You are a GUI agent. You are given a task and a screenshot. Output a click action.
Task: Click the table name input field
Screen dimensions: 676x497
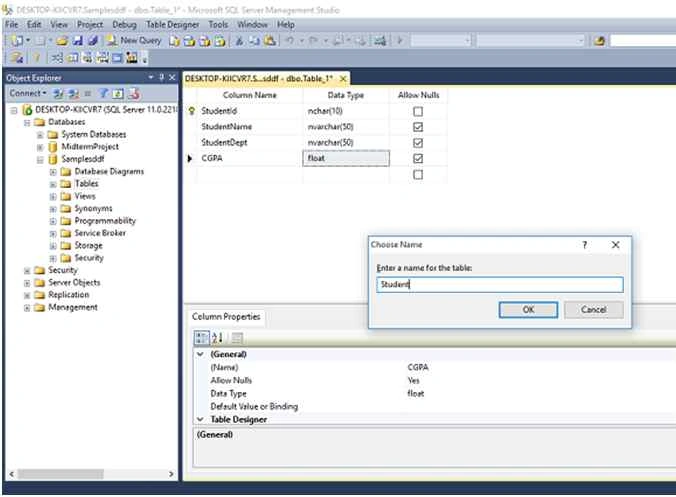pyautogui.click(x=500, y=284)
